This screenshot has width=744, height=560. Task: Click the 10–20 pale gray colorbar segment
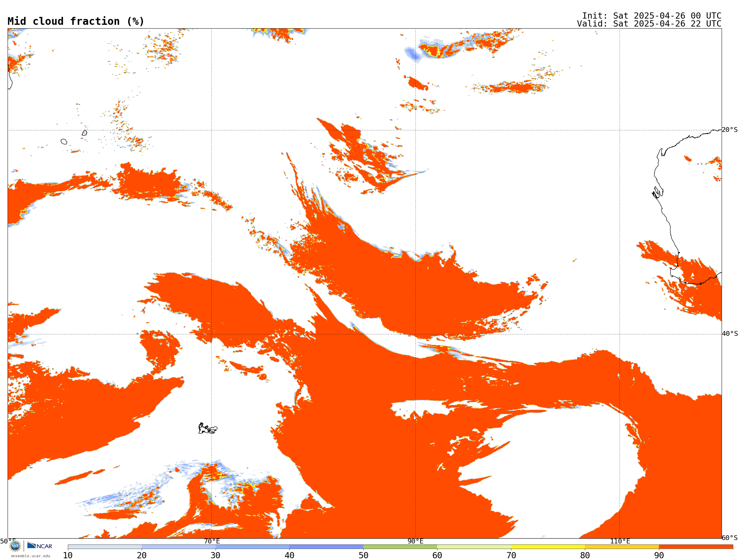pos(105,547)
